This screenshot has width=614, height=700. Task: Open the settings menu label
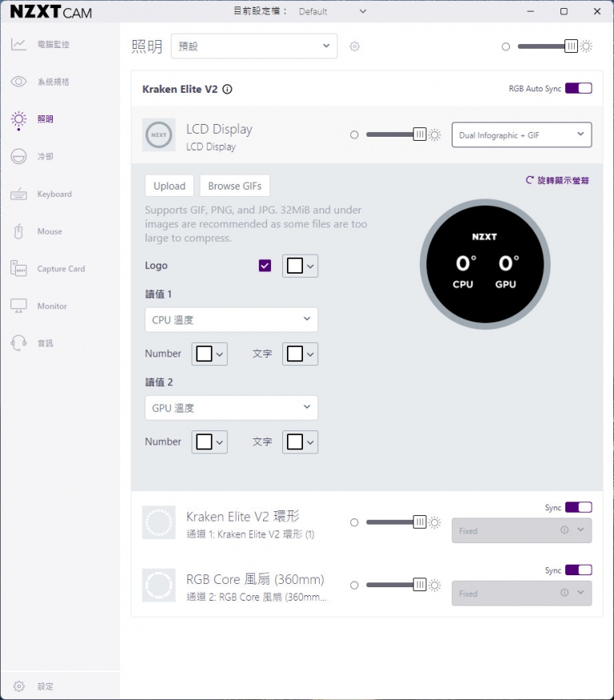tap(46, 686)
